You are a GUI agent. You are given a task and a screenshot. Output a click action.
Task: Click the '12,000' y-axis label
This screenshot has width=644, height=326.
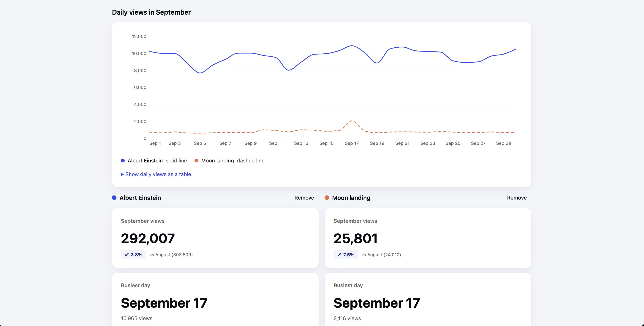point(139,37)
